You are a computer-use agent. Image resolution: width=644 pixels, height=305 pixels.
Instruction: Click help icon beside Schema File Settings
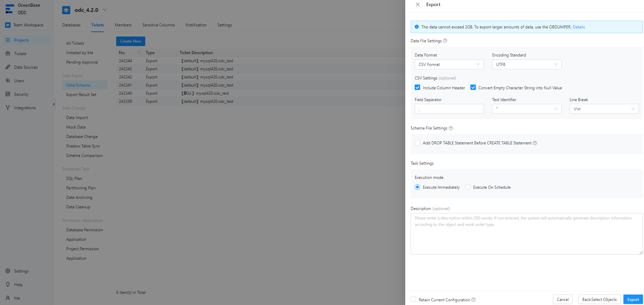pos(451,128)
